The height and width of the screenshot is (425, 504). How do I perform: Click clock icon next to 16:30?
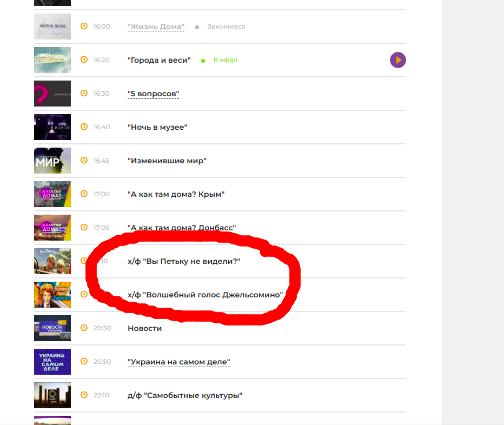84,93
